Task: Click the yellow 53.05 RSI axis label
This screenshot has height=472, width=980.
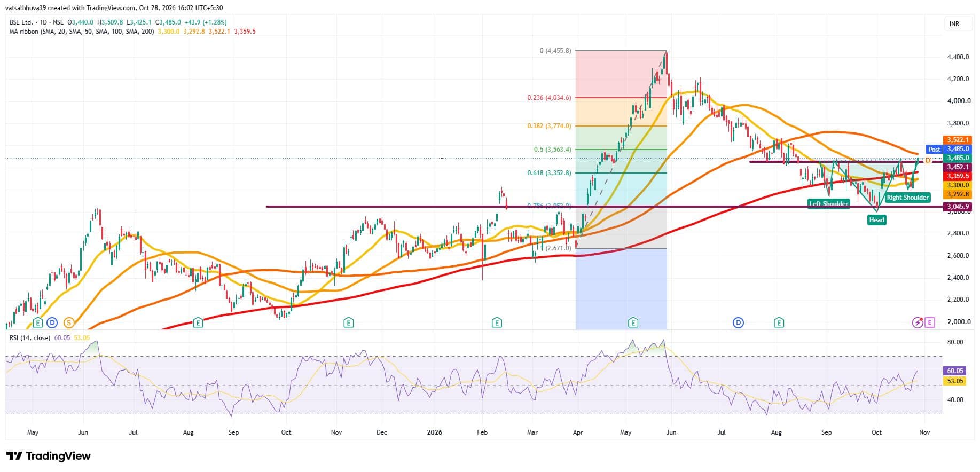Action: coord(955,381)
